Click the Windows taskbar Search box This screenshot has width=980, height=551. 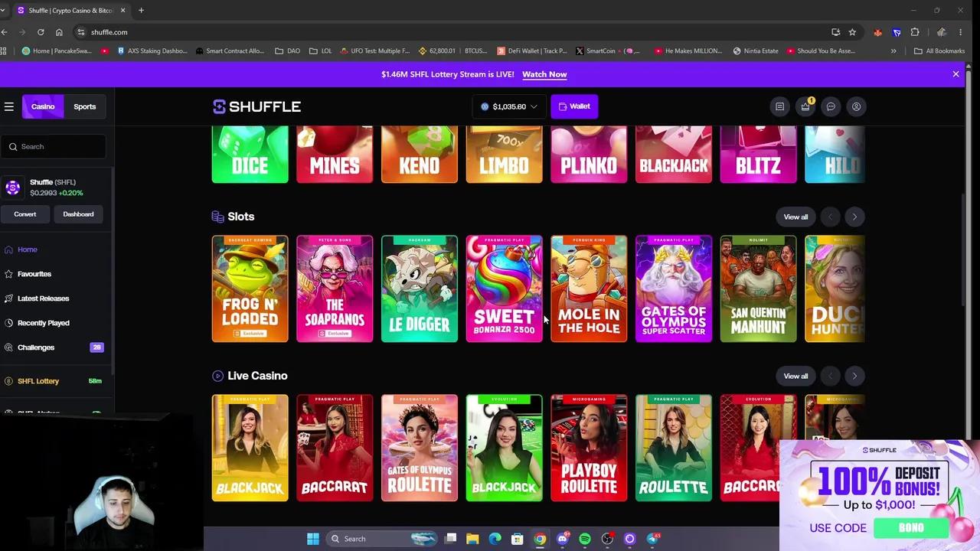click(381, 539)
